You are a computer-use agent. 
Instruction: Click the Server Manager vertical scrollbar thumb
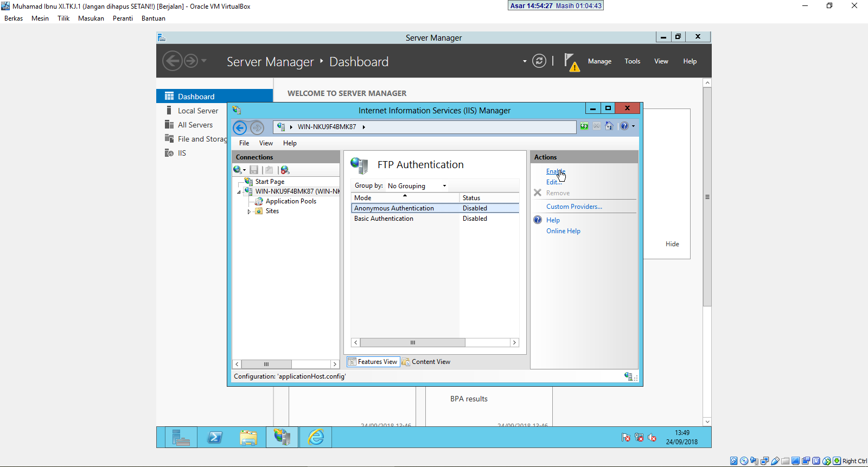point(707,197)
